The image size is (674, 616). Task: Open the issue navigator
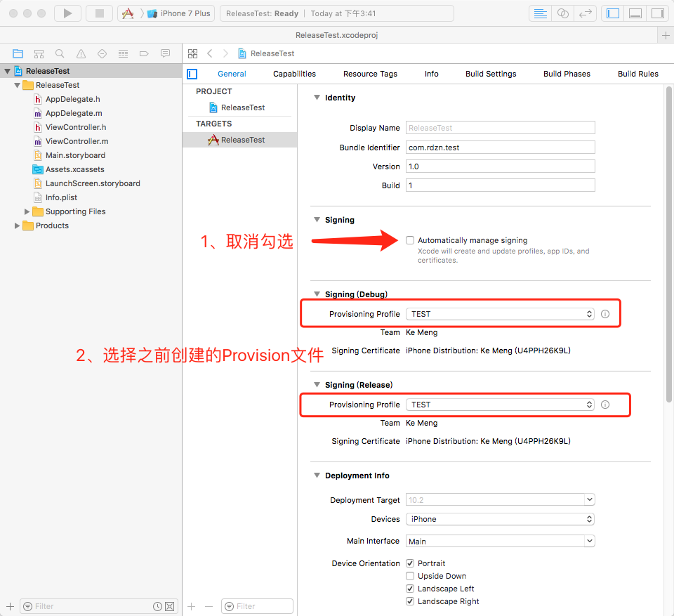click(81, 54)
